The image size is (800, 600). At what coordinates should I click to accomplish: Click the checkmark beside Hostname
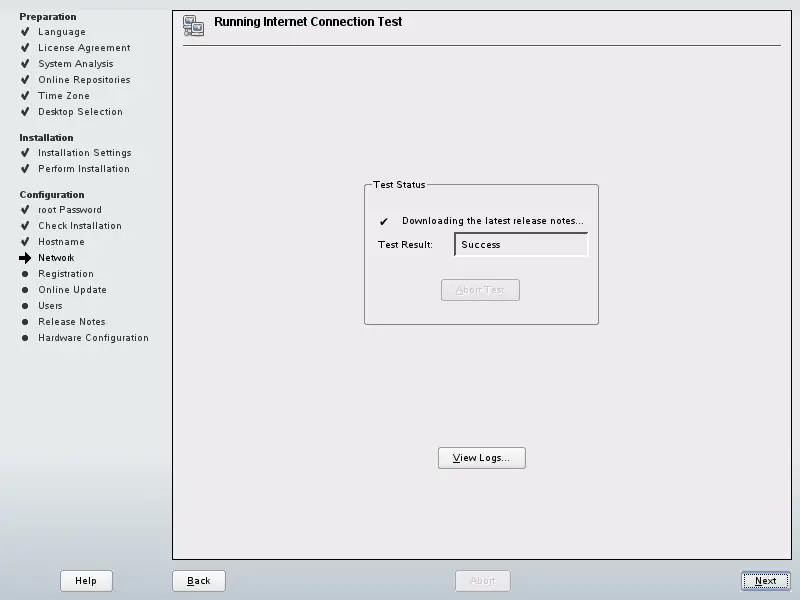click(x=25, y=241)
